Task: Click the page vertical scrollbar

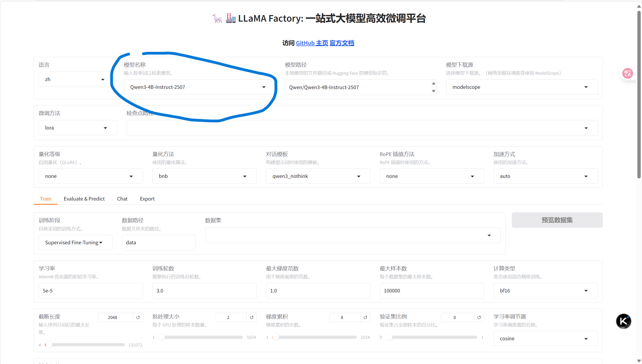Action: [639, 94]
